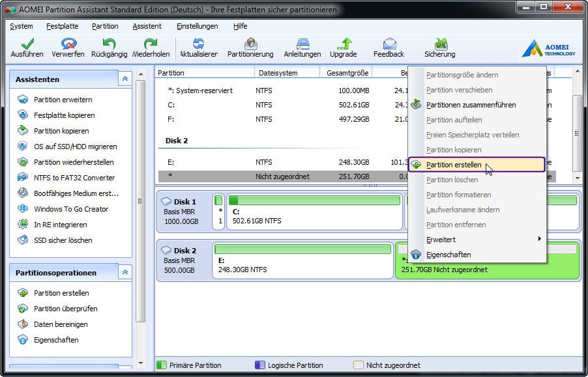This screenshot has height=377, width=588.
Task: Open the Assistent menu
Action: tap(147, 26)
